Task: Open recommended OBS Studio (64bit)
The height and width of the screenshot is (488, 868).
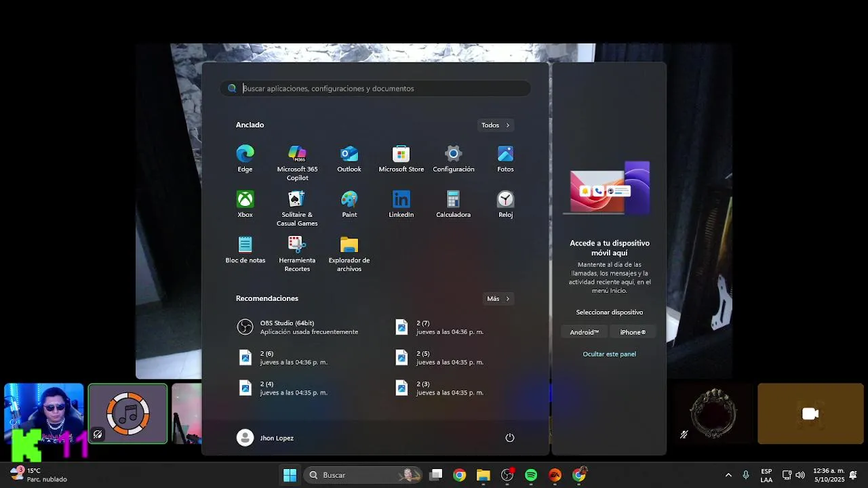Action: coord(298,327)
